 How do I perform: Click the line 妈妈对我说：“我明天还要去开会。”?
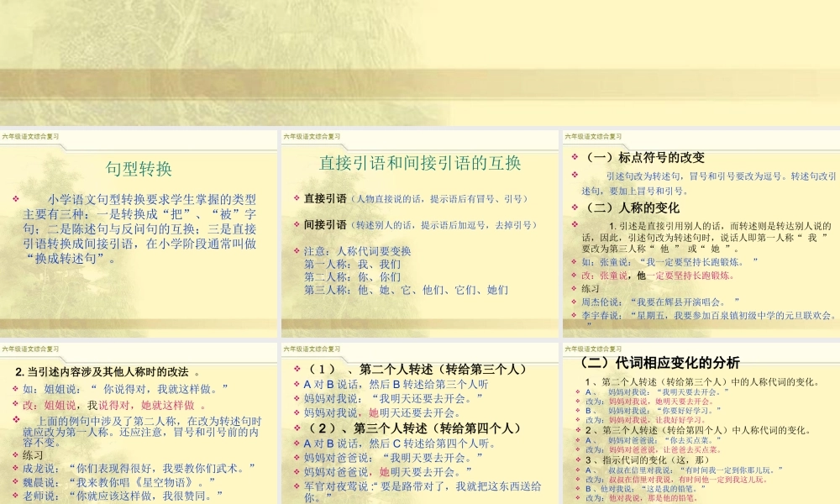click(x=393, y=398)
